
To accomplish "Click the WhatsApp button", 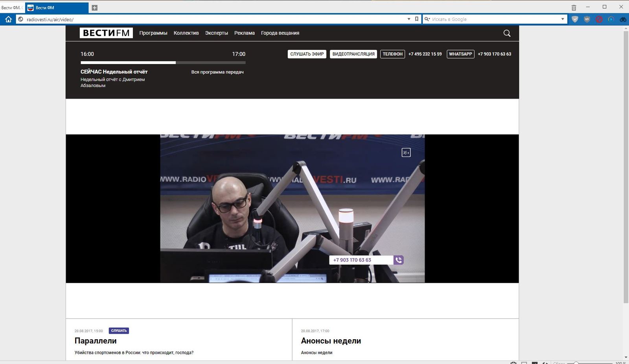I will pyautogui.click(x=460, y=54).
